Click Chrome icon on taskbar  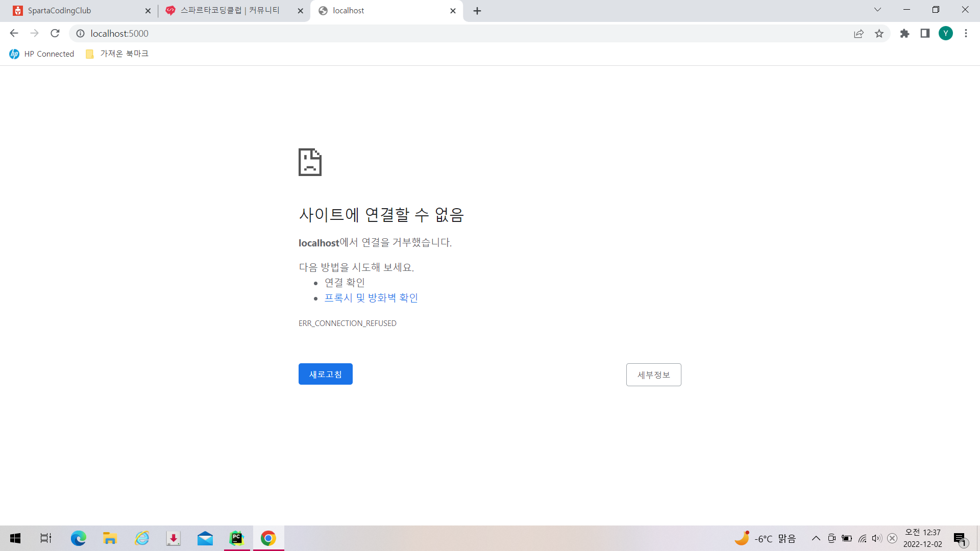click(x=268, y=538)
